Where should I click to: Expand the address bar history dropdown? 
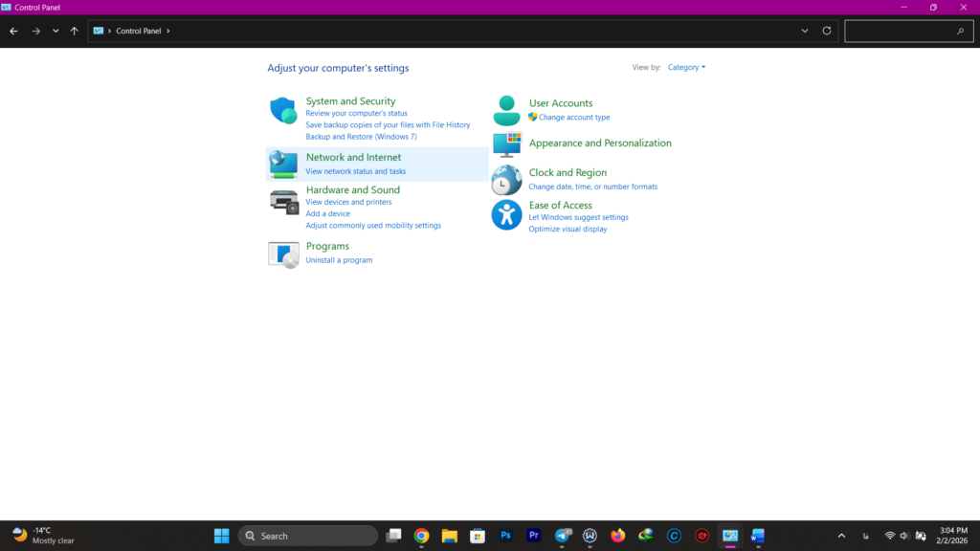coord(805,31)
